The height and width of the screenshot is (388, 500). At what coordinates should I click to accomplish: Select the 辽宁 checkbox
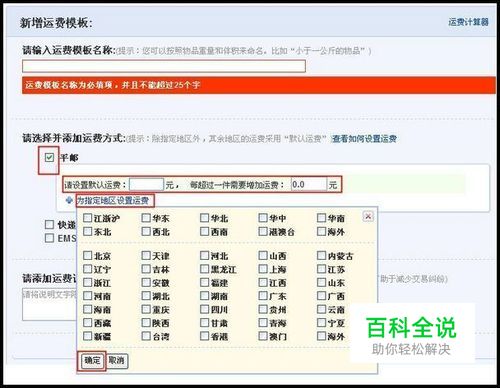[x=87, y=269]
